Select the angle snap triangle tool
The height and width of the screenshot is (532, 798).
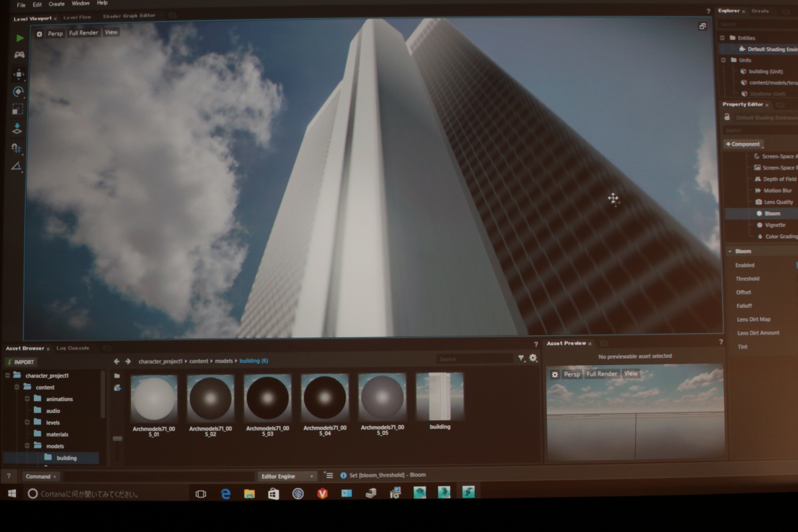pyautogui.click(x=17, y=166)
